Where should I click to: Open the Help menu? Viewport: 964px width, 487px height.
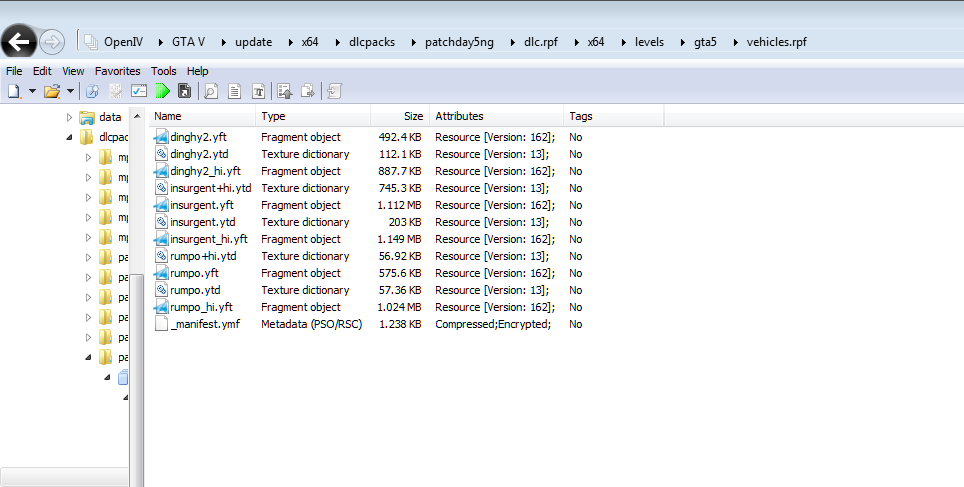(197, 71)
